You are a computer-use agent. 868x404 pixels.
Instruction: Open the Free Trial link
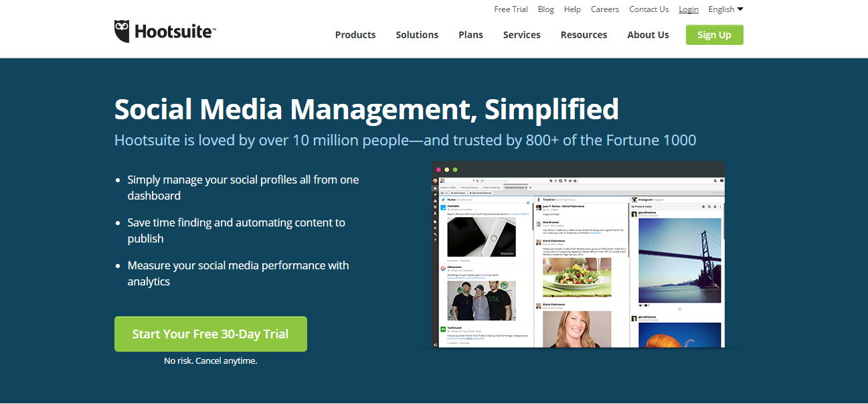coord(511,9)
